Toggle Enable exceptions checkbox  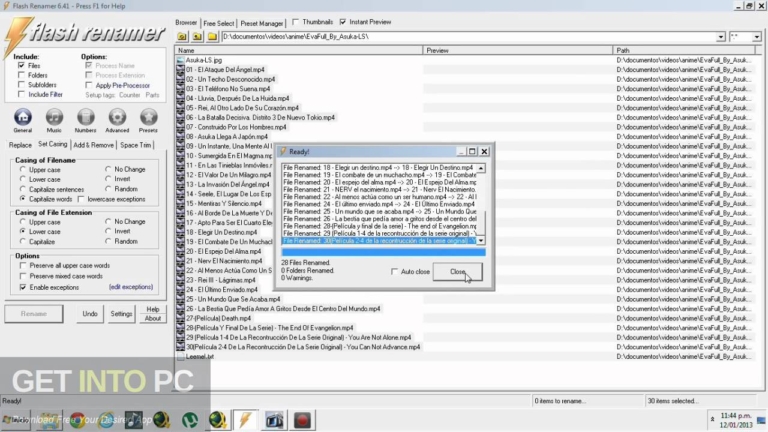point(23,288)
